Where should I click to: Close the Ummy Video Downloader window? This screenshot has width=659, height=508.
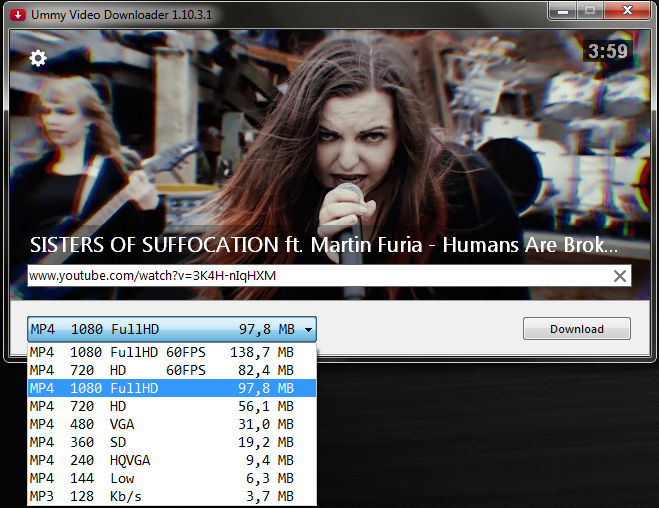point(627,11)
